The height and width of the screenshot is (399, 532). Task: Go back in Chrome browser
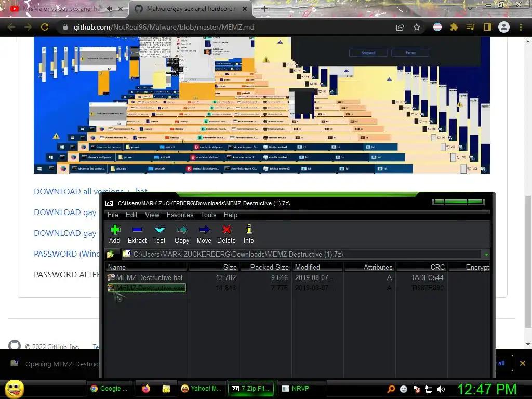[11, 27]
